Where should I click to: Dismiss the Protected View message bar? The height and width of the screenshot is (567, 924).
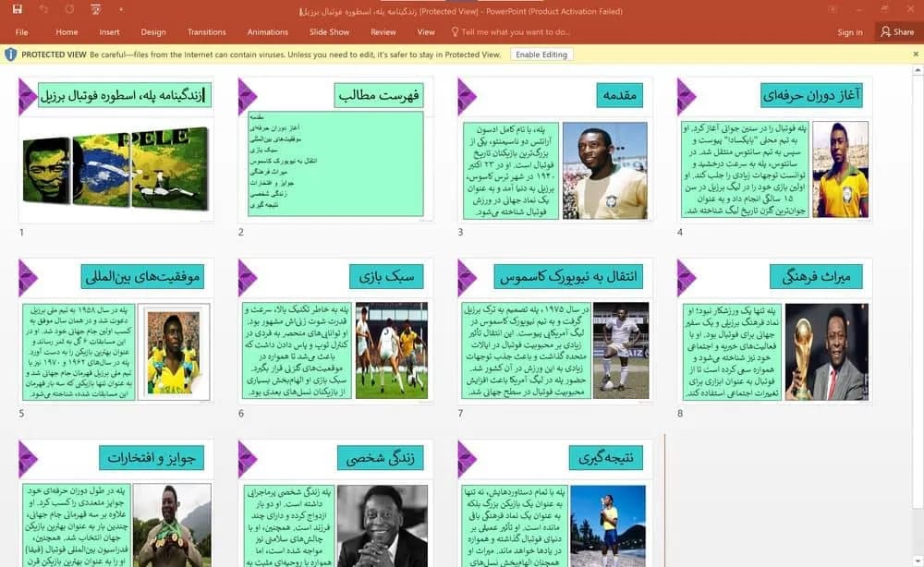tap(915, 54)
